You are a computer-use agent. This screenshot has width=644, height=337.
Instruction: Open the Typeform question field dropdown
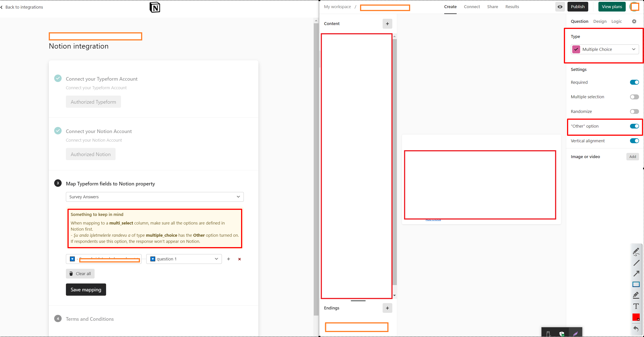104,259
